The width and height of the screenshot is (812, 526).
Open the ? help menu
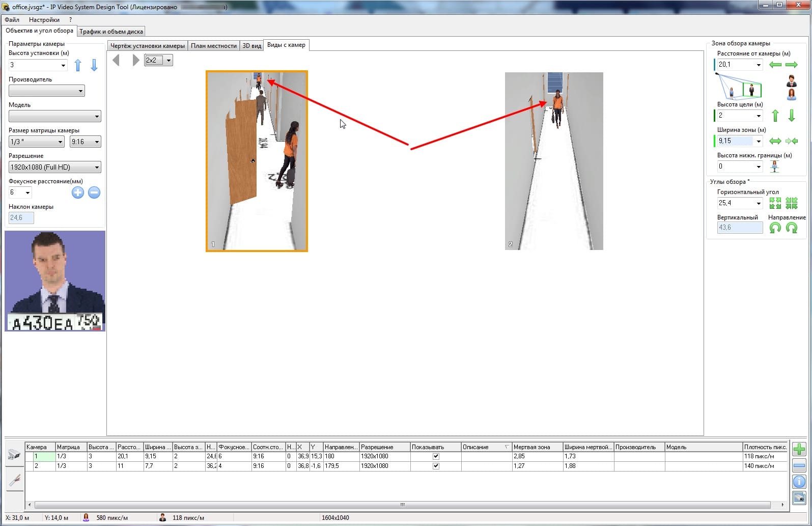coord(71,20)
